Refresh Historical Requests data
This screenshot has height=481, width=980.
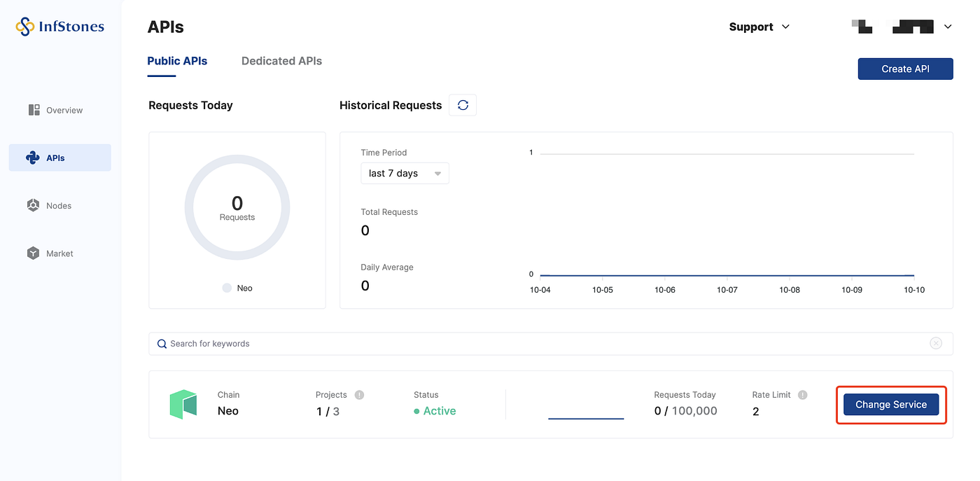click(463, 105)
